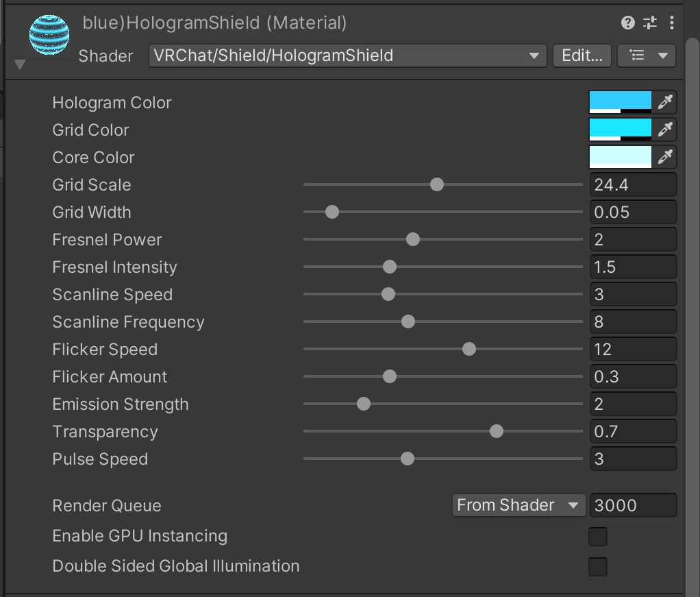This screenshot has width=700, height=597.
Task: Click the Flicker Amount value field 0.3
Action: click(x=633, y=376)
